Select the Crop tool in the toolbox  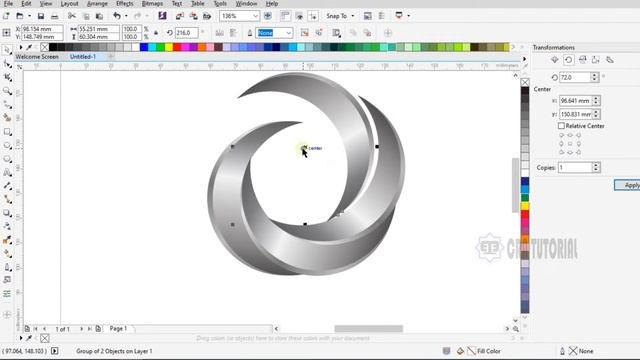click(7, 77)
